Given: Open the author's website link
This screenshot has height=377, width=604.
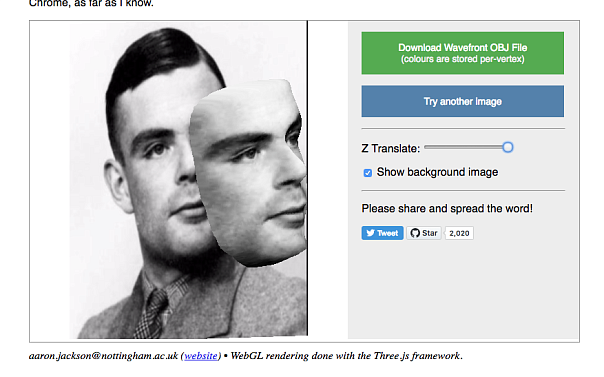Looking at the screenshot, I should (x=201, y=356).
